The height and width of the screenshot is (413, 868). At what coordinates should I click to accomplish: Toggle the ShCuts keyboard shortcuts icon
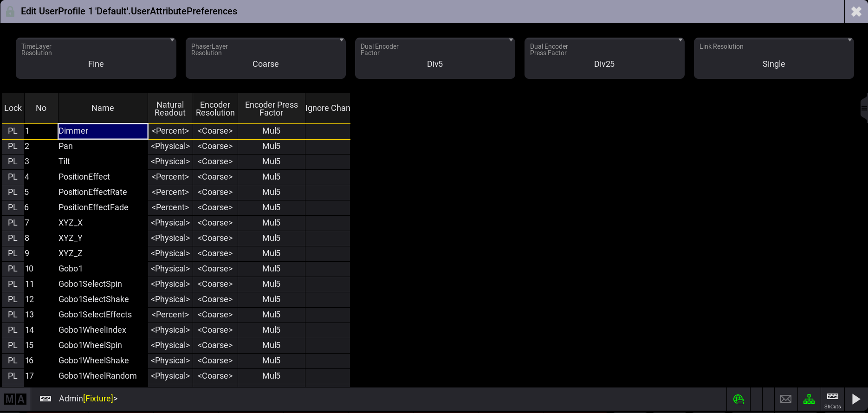[833, 400]
